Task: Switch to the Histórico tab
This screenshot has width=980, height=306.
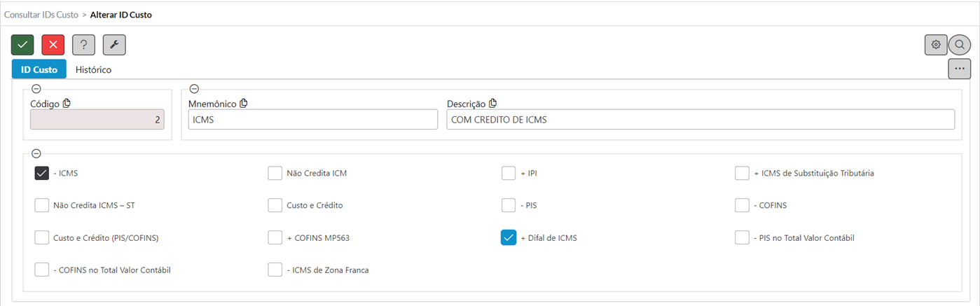Action: 93,70
